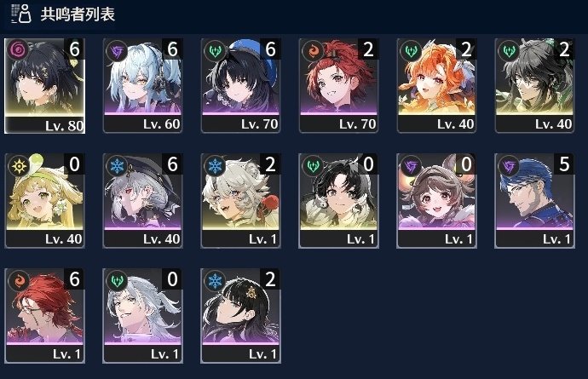Screen dimensions: 588x379
Task: Click Aero icon on blue beret character card
Action: (215, 50)
